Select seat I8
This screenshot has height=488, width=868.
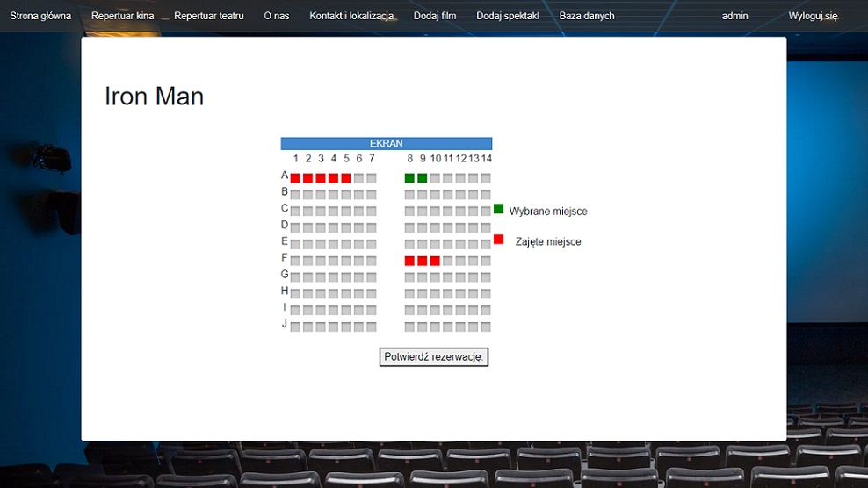coord(409,311)
